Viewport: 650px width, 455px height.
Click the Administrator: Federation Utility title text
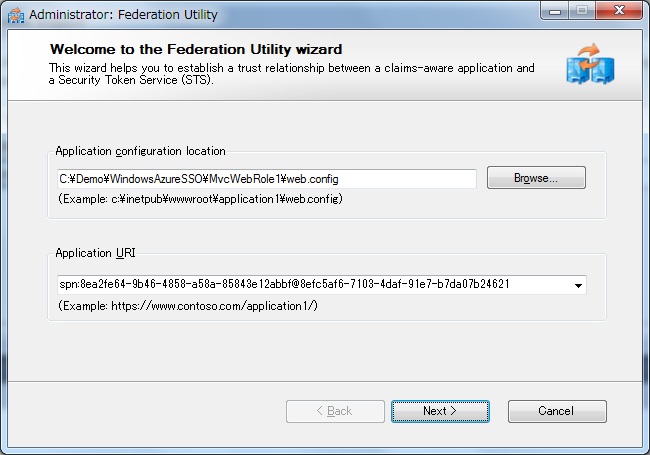123,15
